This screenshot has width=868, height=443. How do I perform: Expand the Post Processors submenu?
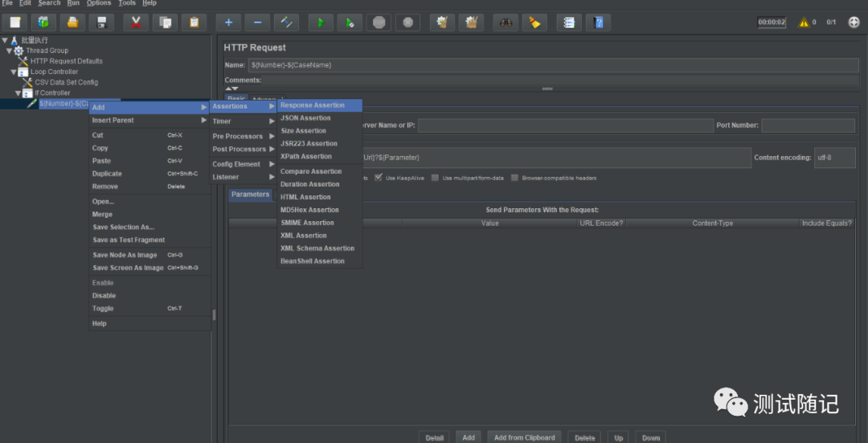click(x=243, y=149)
